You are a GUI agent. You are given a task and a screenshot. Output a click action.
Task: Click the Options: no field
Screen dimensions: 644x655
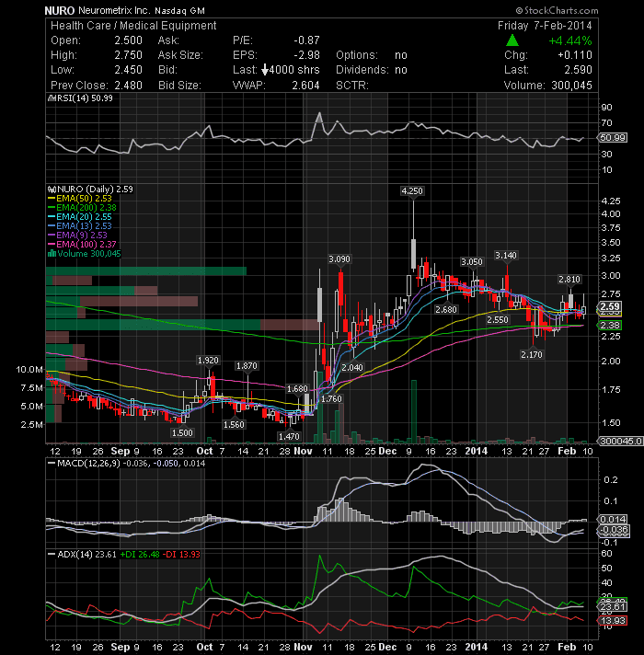point(372,55)
